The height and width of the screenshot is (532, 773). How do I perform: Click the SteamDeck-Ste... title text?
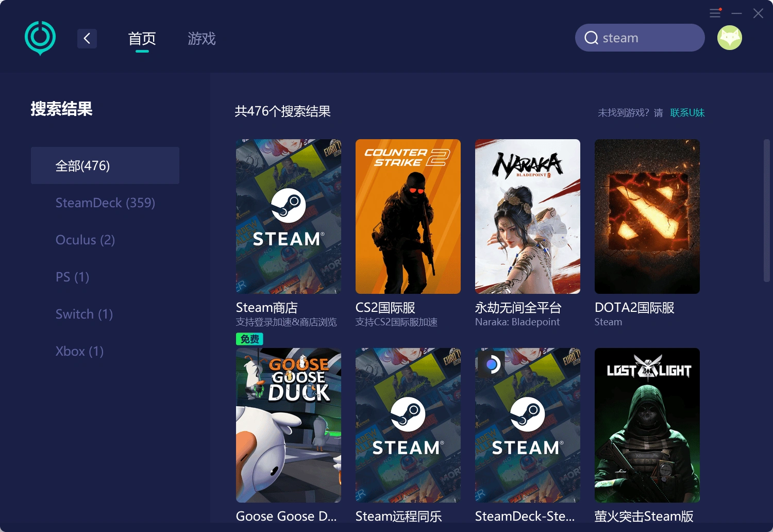[525, 516]
